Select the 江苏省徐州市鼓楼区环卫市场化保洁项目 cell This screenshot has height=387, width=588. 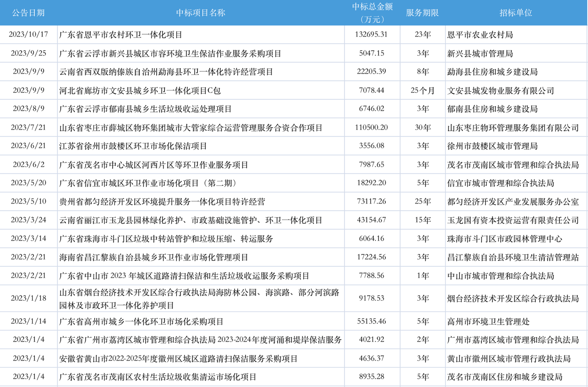pyautogui.click(x=133, y=146)
